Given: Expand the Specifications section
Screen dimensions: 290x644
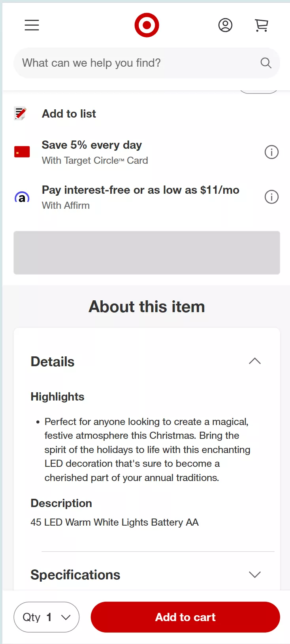Looking at the screenshot, I should coord(255,575).
